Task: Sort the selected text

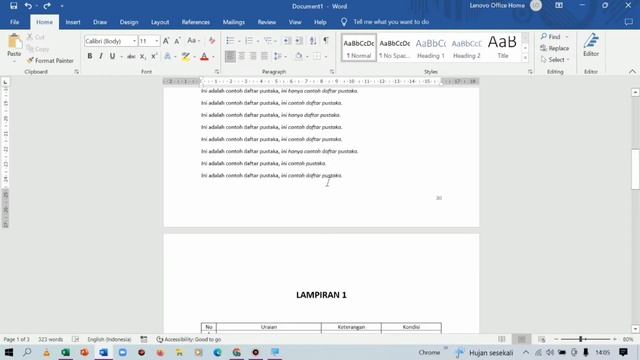Action: pos(313,40)
